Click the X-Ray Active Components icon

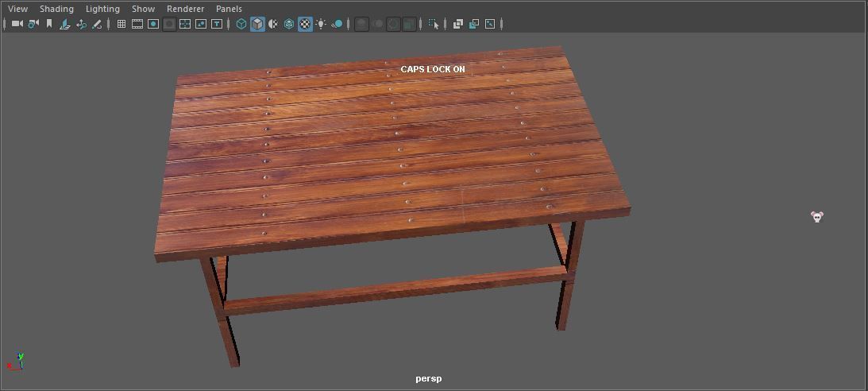474,24
